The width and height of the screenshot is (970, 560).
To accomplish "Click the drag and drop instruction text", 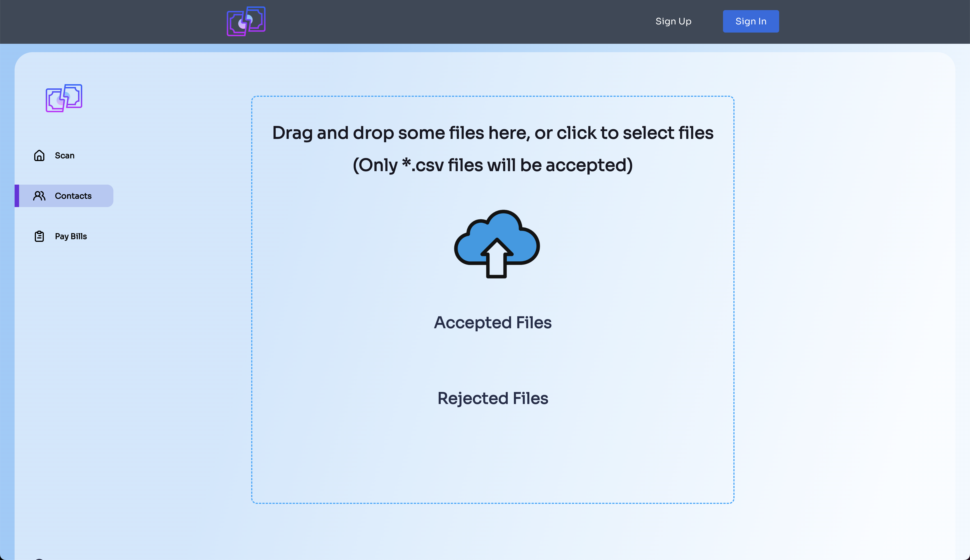I will [493, 133].
